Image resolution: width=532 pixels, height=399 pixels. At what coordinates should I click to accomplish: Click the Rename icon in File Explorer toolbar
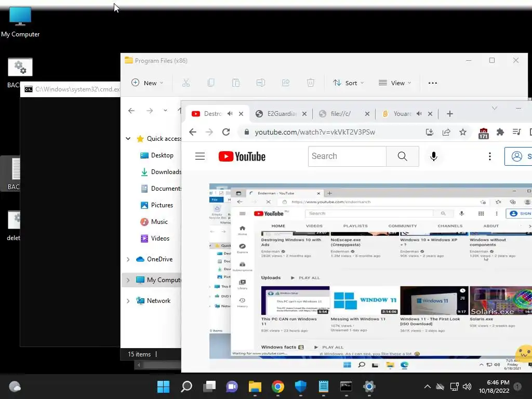click(261, 83)
